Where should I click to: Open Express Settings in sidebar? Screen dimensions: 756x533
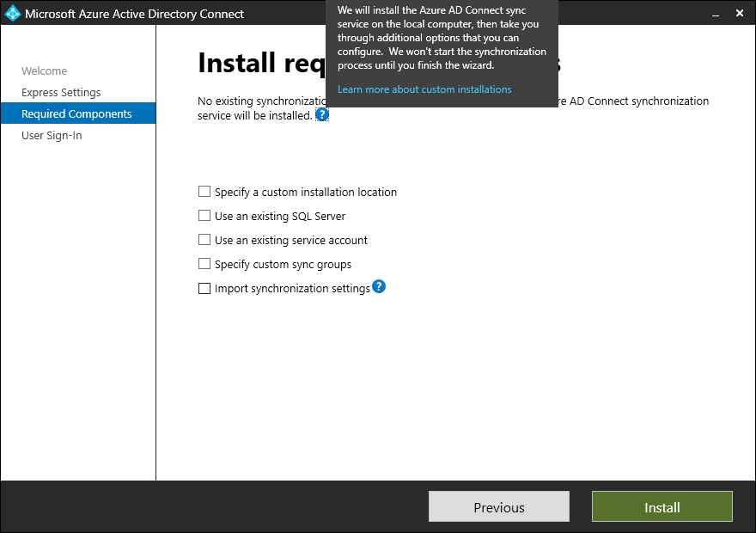[61, 92]
